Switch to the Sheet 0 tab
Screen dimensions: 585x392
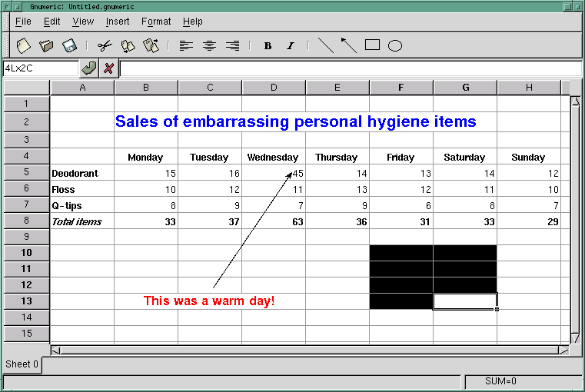(22, 364)
